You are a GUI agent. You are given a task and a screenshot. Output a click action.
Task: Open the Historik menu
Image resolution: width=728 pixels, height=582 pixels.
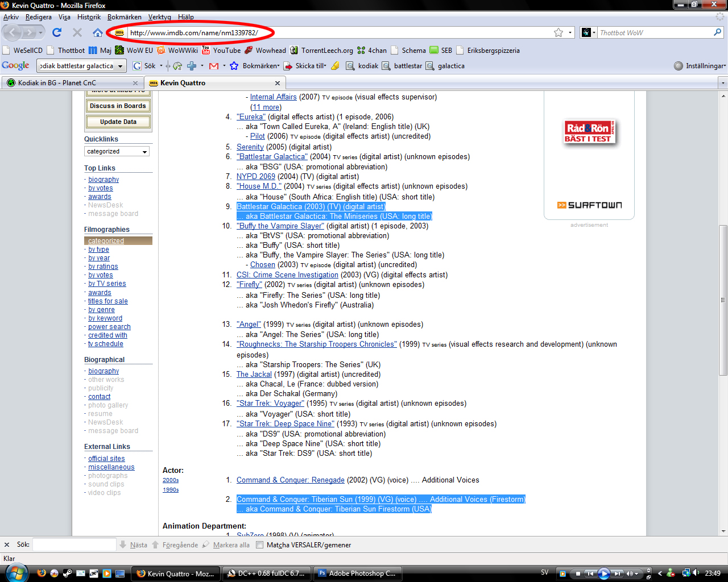click(x=89, y=17)
